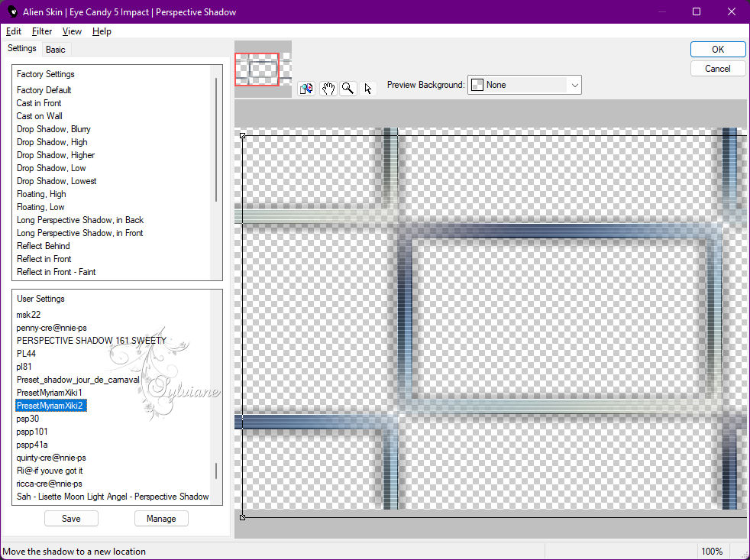Screen dimensions: 750x560
Task: Select Preset_shadow_jour_de_carnaval user setting
Action: (78, 379)
